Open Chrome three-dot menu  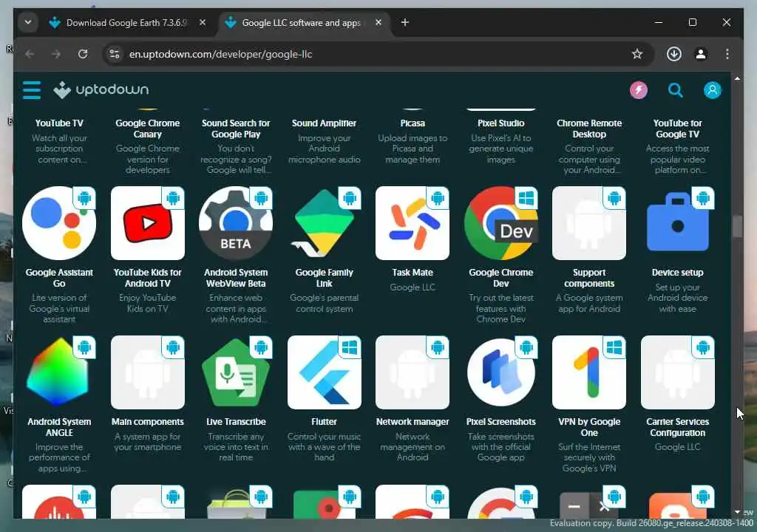(x=727, y=54)
